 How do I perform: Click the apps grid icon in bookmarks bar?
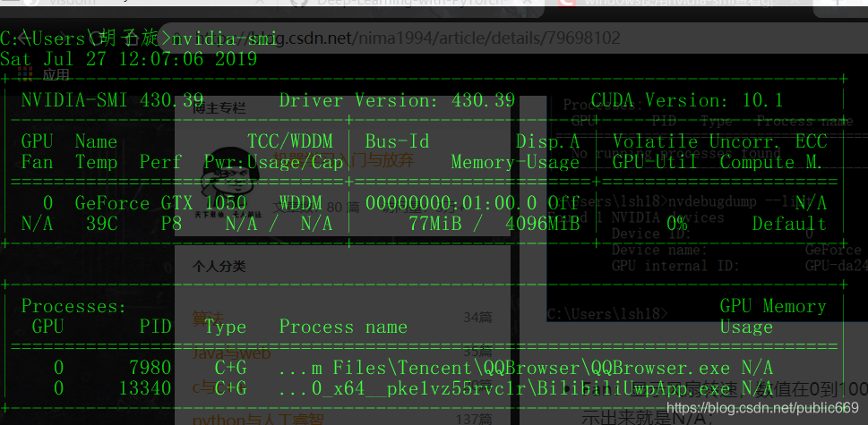(x=25, y=74)
